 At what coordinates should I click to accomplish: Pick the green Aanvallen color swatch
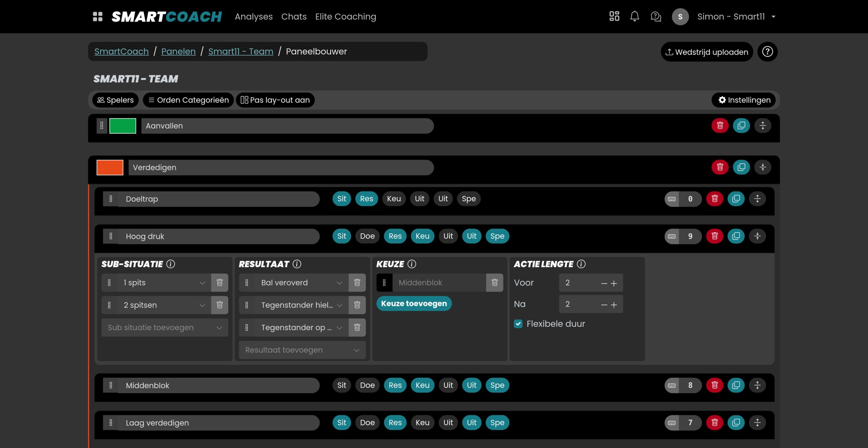(123, 126)
